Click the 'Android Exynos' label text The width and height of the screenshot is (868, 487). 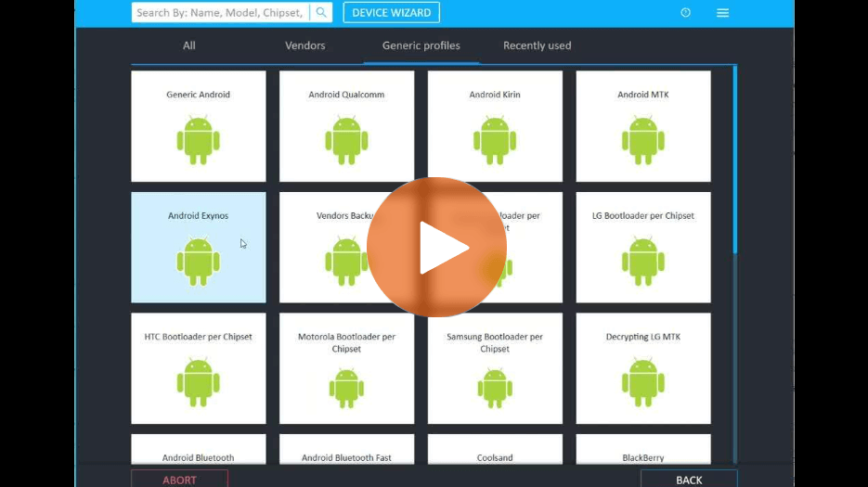pyautogui.click(x=198, y=216)
